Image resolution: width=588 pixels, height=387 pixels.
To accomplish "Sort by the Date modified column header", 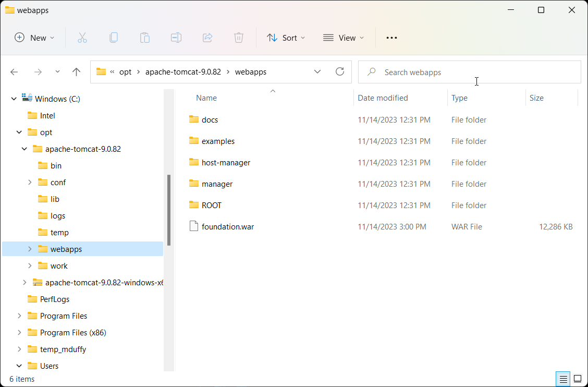I will tap(383, 98).
